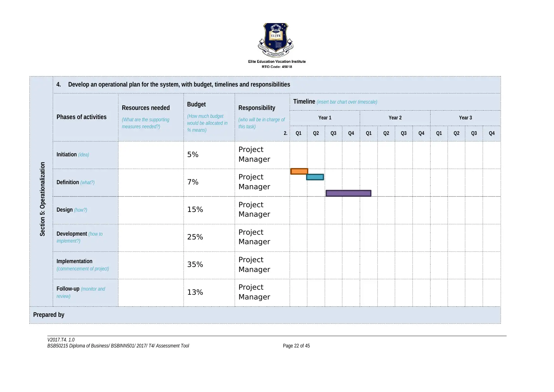Click the 'Implementation' phase cell

point(86,265)
